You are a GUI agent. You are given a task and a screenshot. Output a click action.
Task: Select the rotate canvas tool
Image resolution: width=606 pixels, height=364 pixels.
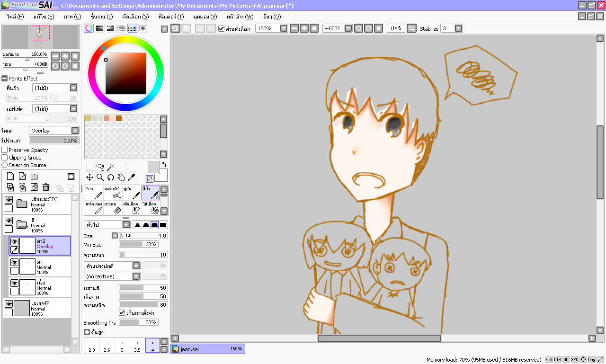[110, 177]
